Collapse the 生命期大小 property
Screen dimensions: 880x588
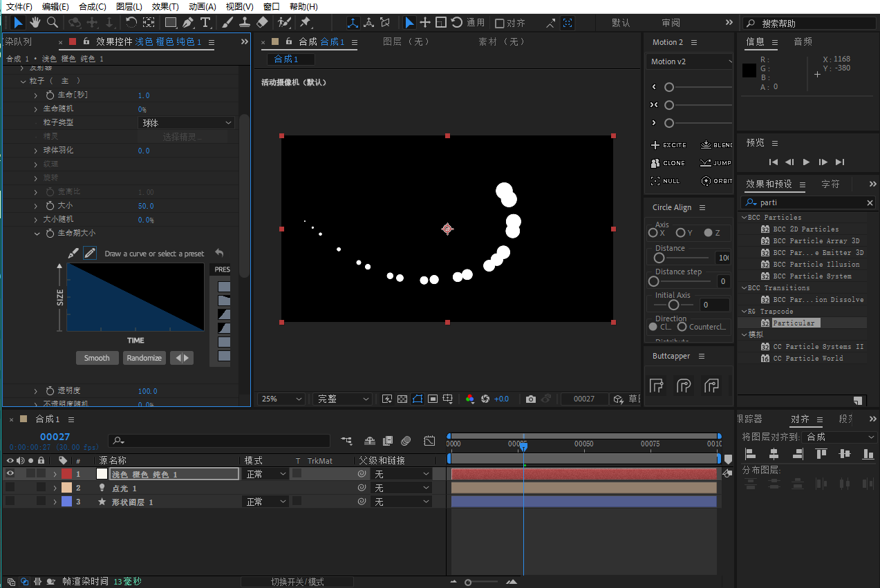click(37, 234)
